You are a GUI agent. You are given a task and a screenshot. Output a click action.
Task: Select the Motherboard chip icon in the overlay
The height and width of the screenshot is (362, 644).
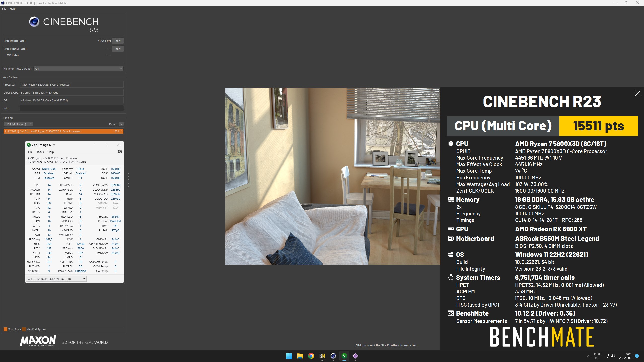pyautogui.click(x=451, y=238)
